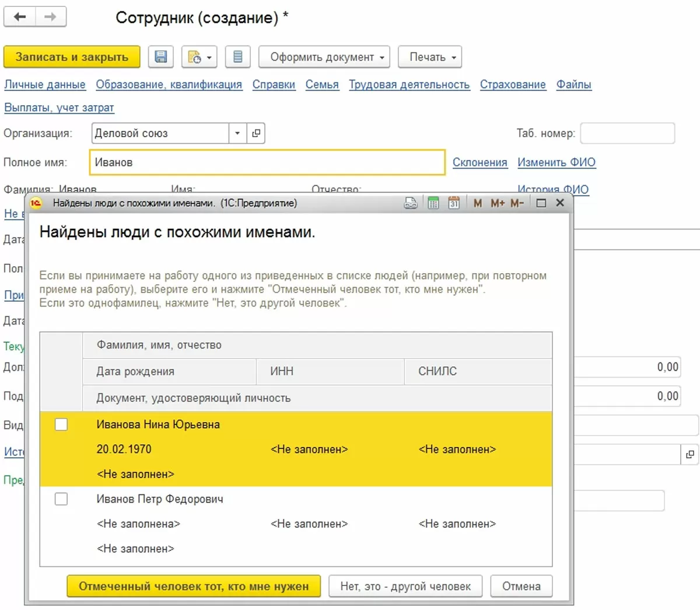The image size is (700, 610).
Task: Click the M+ memory add button
Action: pyautogui.click(x=498, y=203)
